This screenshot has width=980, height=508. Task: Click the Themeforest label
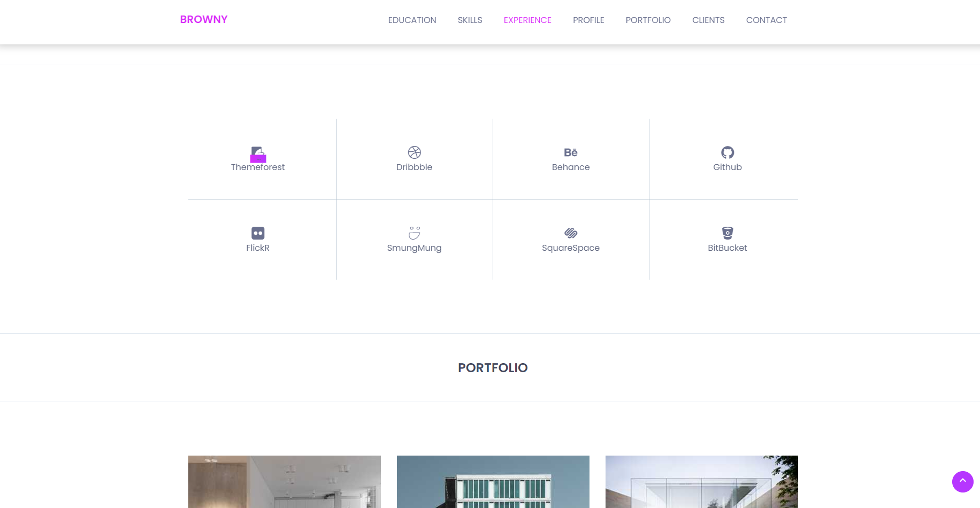point(258,167)
